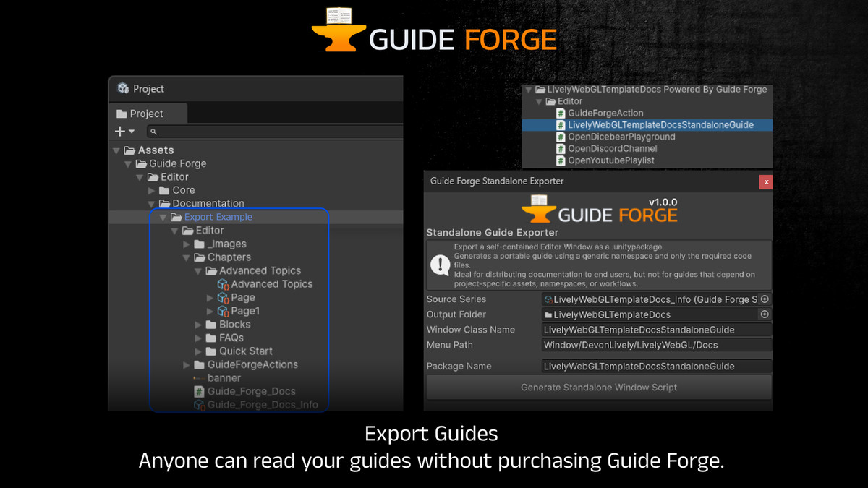Click the GuideForgeAction script icon

tap(561, 113)
